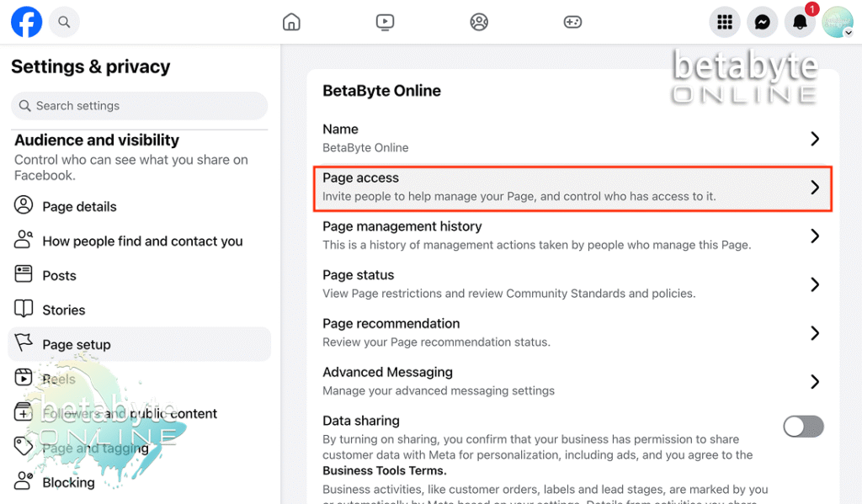
Task: Open the profile avatar account menu
Action: tap(837, 23)
